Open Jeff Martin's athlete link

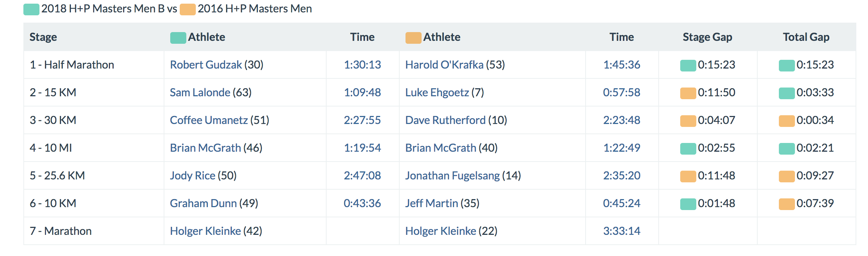point(431,203)
